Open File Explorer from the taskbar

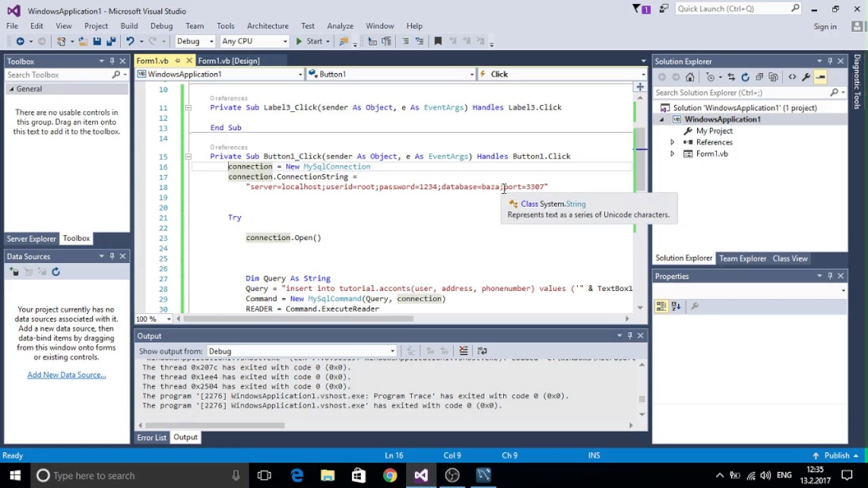coord(328,475)
